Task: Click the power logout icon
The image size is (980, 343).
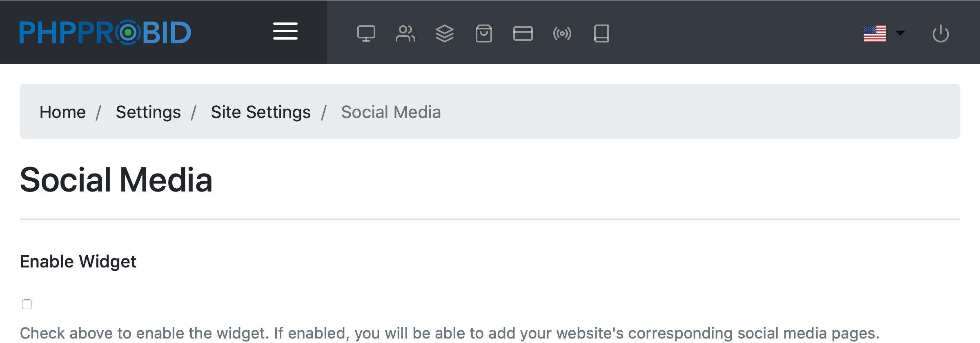Action: [x=940, y=33]
